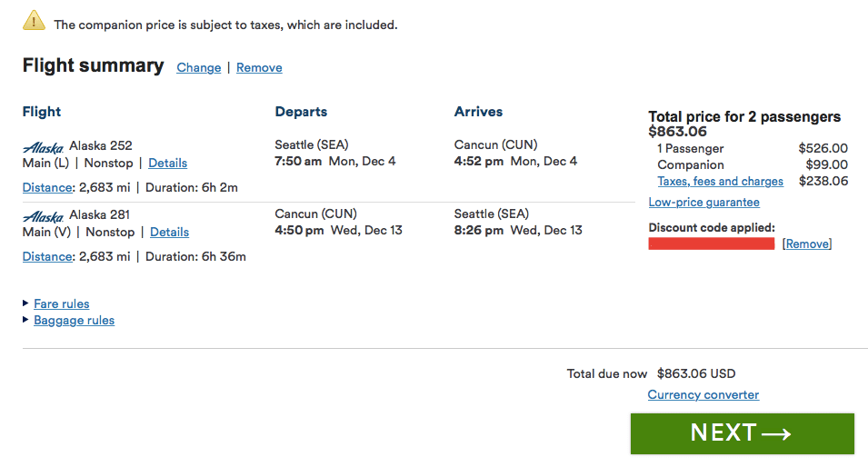
Task: Open Taxes, fees and charges breakdown
Action: coord(720,181)
